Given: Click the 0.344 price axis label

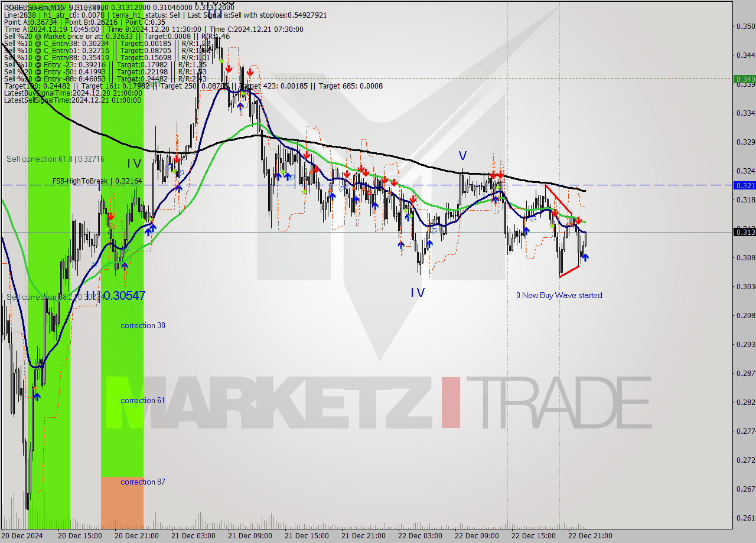Looking at the screenshot, I should [x=745, y=55].
